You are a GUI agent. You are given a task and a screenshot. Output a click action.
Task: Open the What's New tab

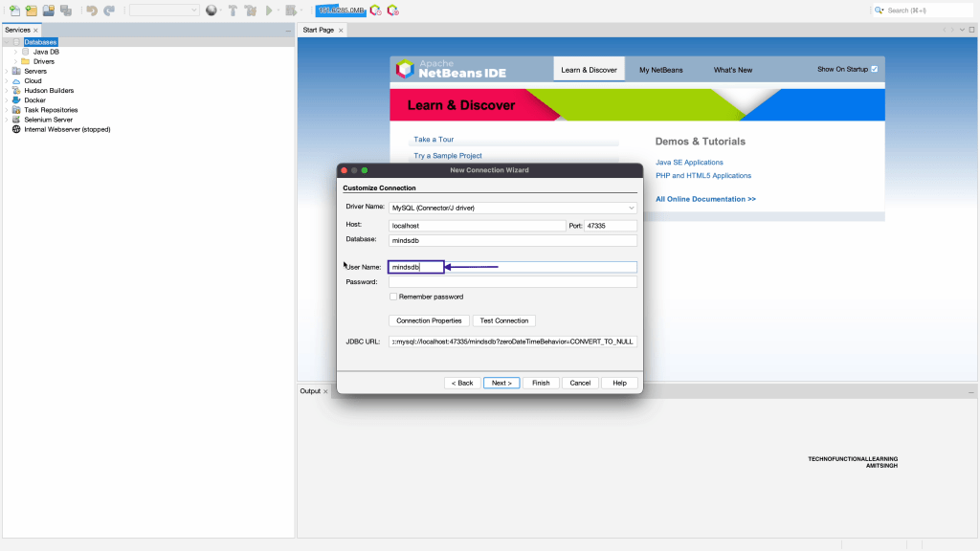pos(732,70)
